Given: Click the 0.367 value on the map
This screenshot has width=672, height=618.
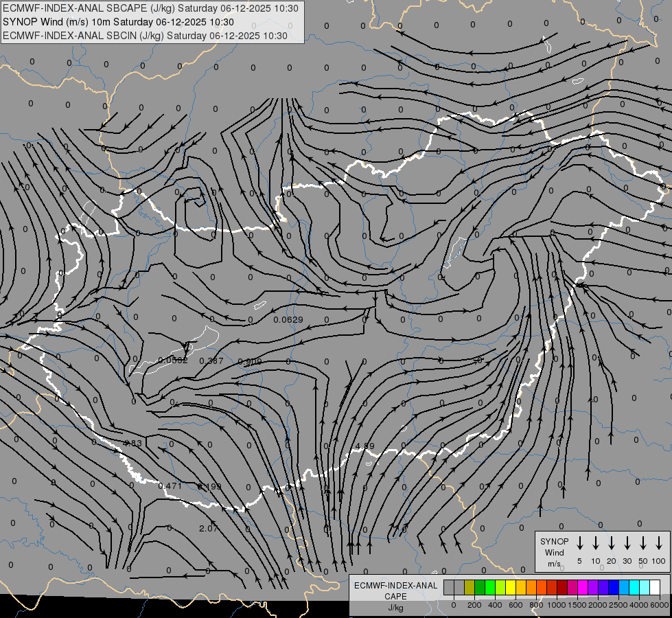Looking at the screenshot, I should (211, 360).
